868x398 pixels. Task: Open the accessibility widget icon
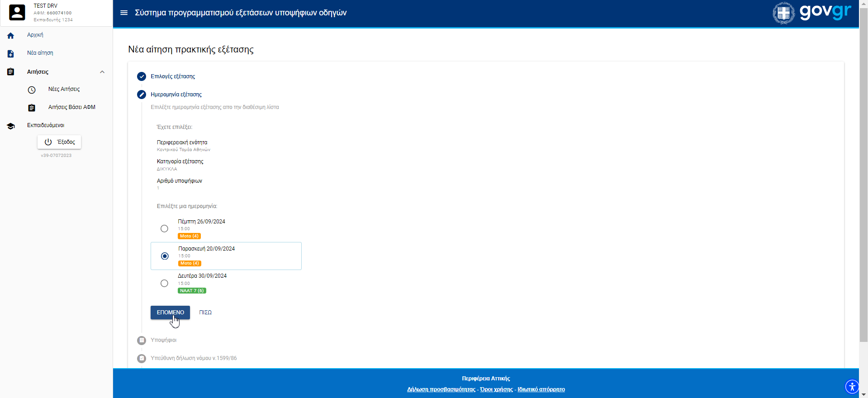[852, 387]
